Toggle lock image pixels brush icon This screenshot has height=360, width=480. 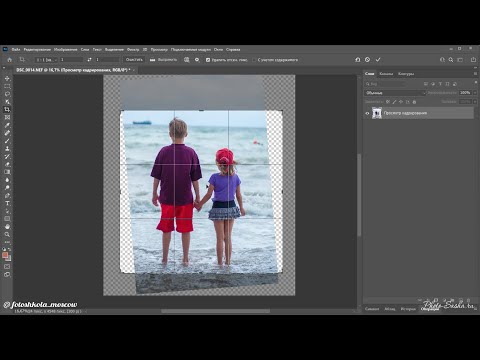394,102
